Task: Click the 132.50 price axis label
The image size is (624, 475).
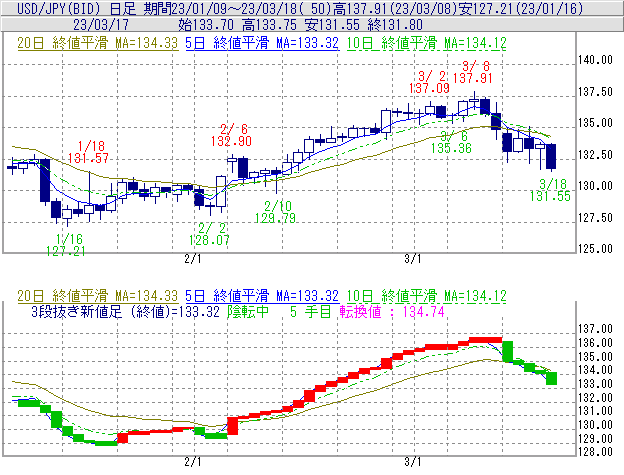Action: click(x=595, y=154)
